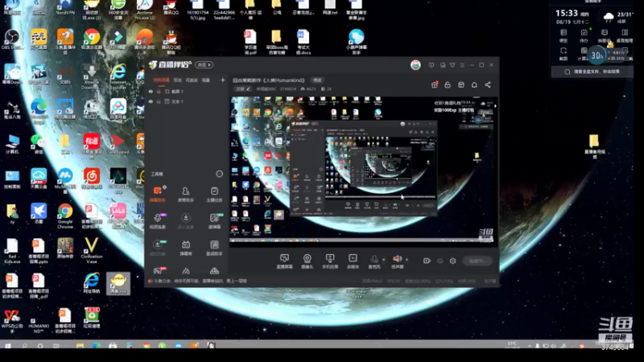Open the layout grid icon in header
The width and height of the screenshot is (644, 362).
click(461, 84)
